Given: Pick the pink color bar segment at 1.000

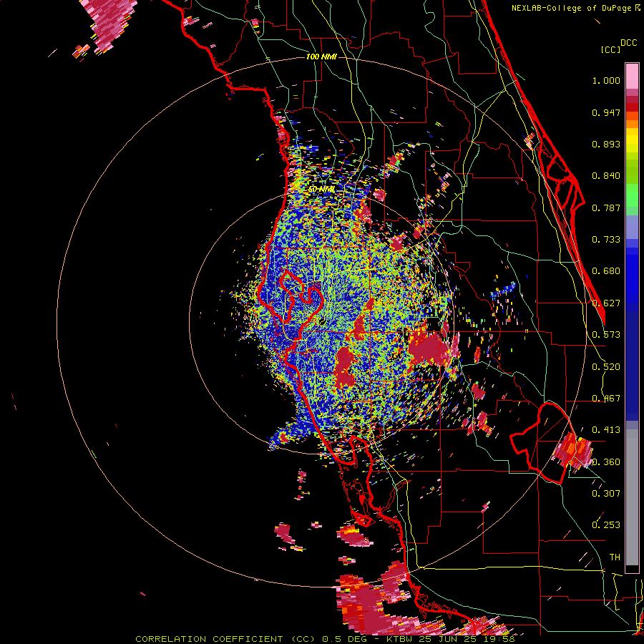Looking at the screenshot, I should pos(632,77).
